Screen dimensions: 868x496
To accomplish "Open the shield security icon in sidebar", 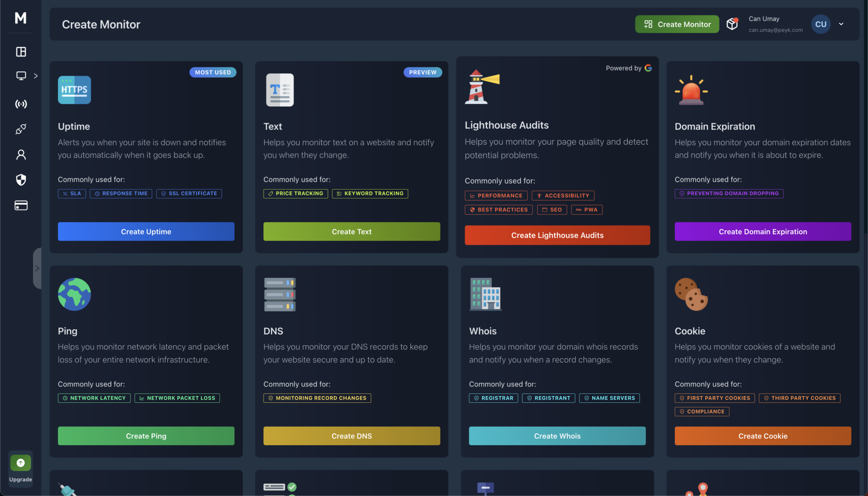I will pos(21,180).
